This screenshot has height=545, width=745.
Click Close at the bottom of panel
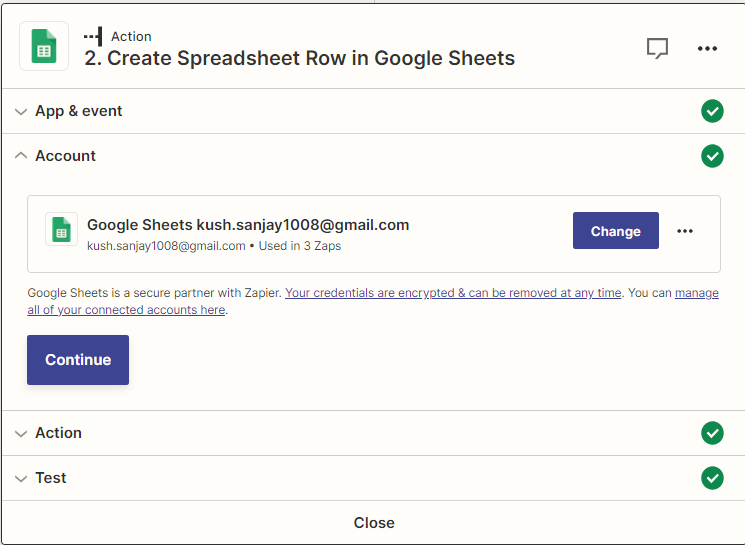tap(373, 523)
